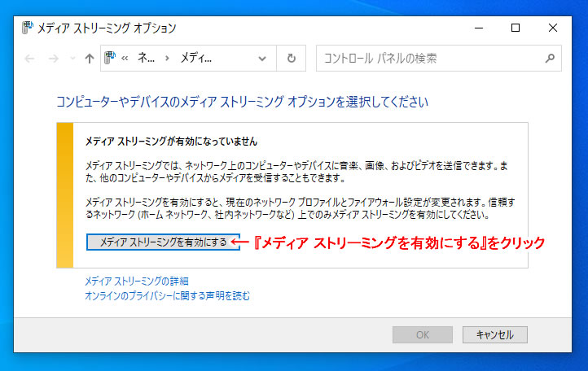
Task: Focus the コントロール パネルの検索 field
Action: 428,59
